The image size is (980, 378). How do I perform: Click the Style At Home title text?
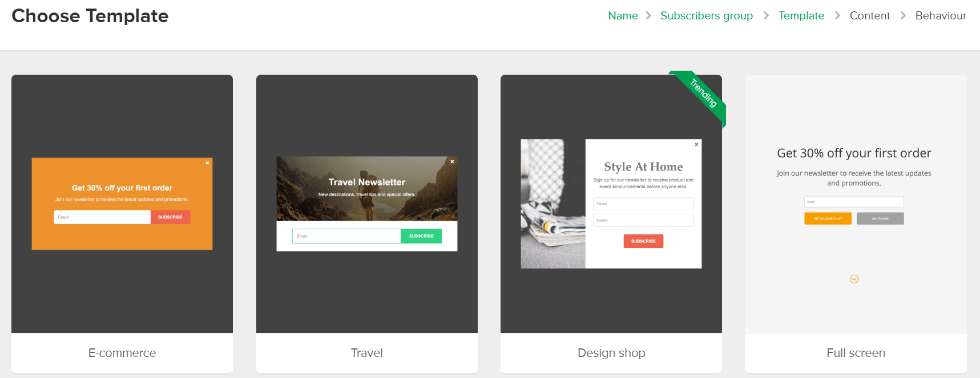tap(643, 166)
